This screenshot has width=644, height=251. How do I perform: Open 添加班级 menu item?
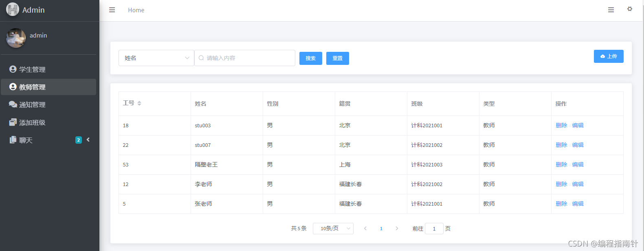(x=48, y=122)
